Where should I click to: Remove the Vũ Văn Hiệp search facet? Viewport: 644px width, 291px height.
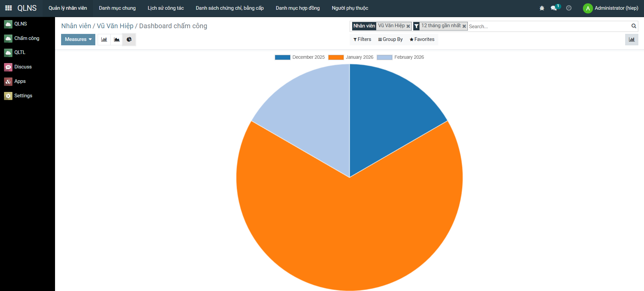(x=408, y=26)
